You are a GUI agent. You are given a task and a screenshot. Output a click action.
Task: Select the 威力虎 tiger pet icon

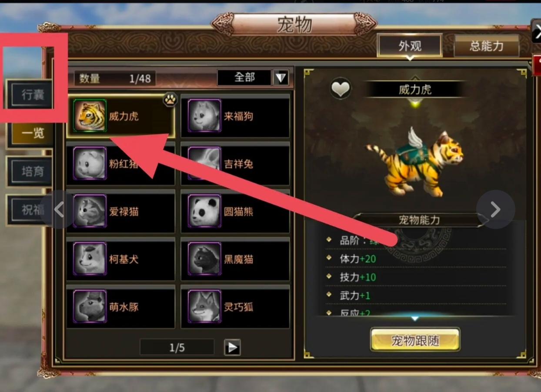pos(90,116)
